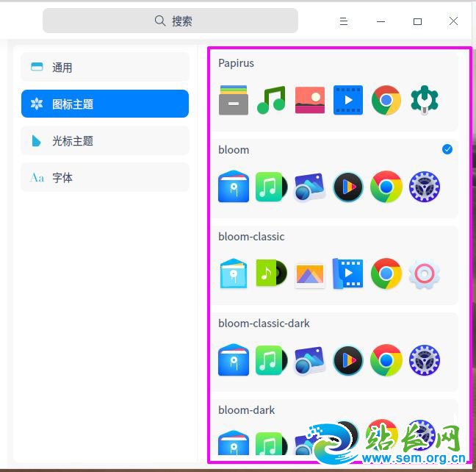Click the bloom-classic pink settings gear icon
The width and height of the screenshot is (476, 472).
tap(424, 273)
